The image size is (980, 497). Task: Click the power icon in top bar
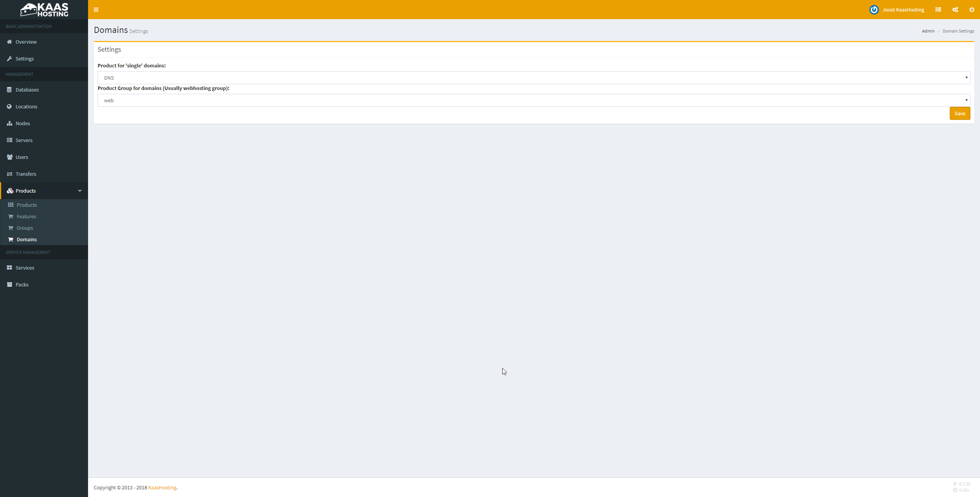pyautogui.click(x=972, y=10)
